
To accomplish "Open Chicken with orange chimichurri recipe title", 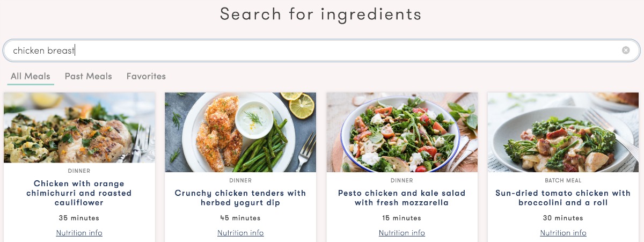I will coord(79,193).
